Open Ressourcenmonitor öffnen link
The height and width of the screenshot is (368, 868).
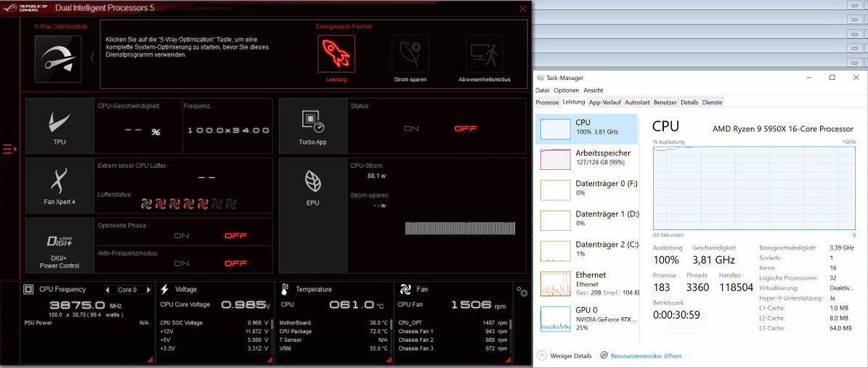(x=646, y=356)
